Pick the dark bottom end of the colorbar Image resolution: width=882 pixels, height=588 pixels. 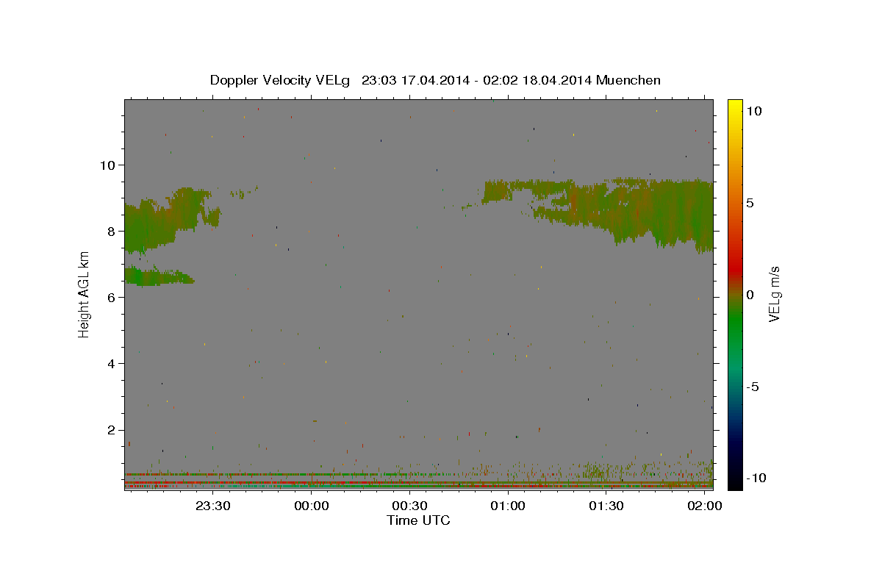(735, 478)
